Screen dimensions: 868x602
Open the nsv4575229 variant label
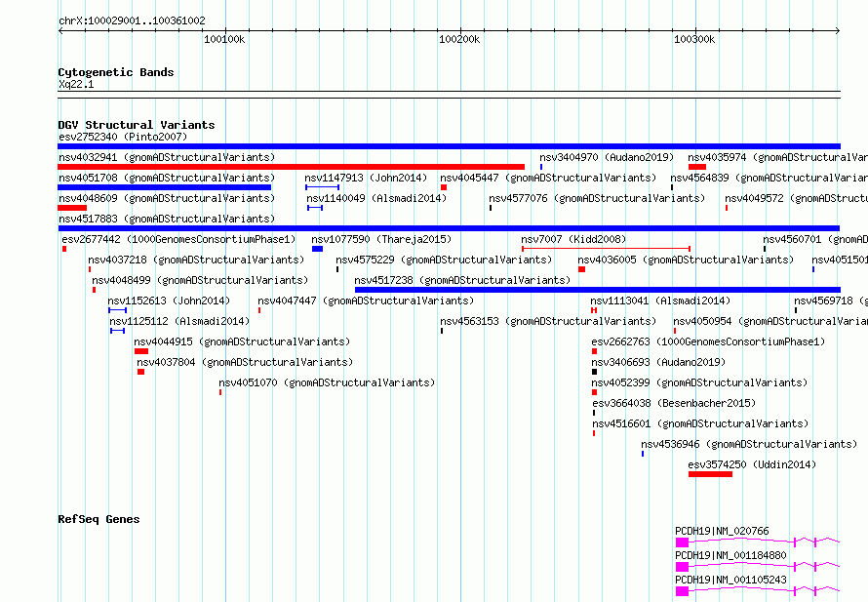444,260
